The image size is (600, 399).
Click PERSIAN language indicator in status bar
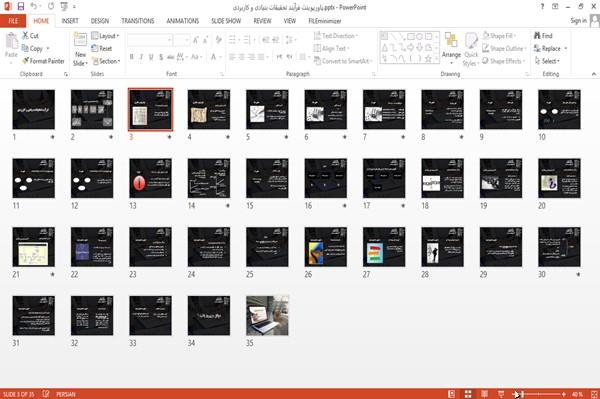click(x=66, y=394)
